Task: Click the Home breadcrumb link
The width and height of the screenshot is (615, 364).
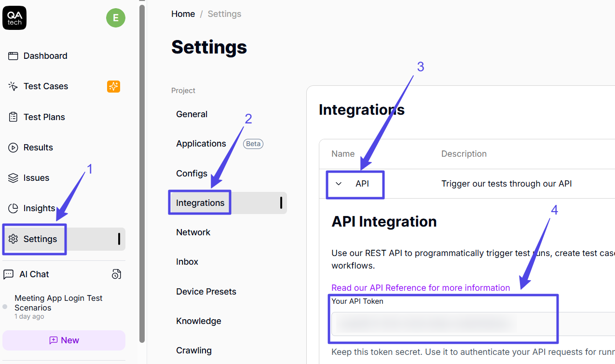Action: [183, 14]
